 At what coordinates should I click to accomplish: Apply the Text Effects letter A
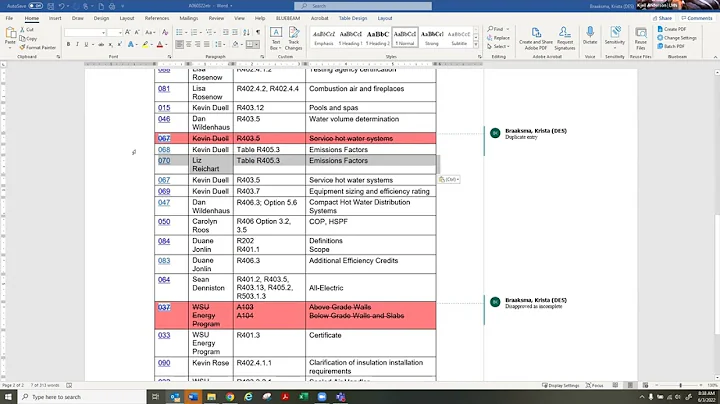(130, 44)
